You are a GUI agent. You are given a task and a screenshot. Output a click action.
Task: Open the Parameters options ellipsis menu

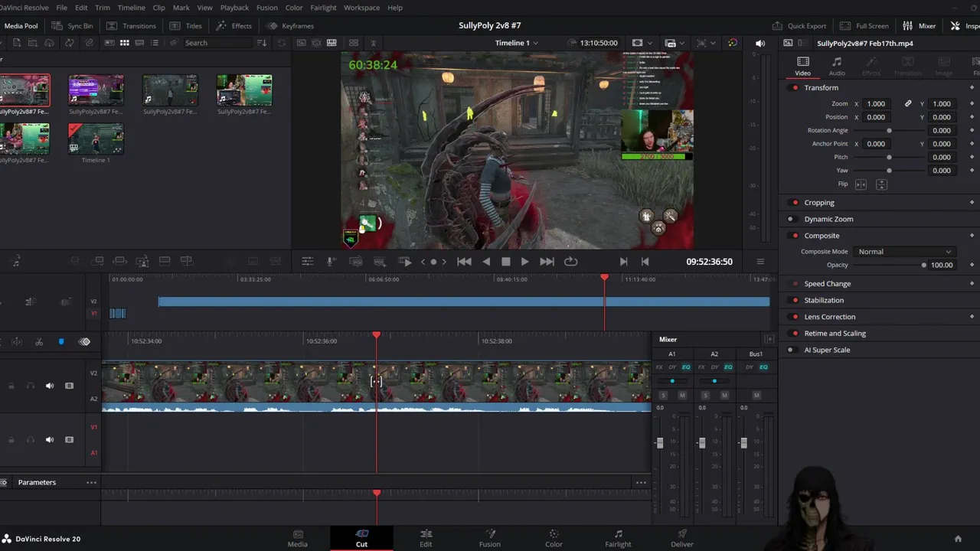click(x=91, y=483)
